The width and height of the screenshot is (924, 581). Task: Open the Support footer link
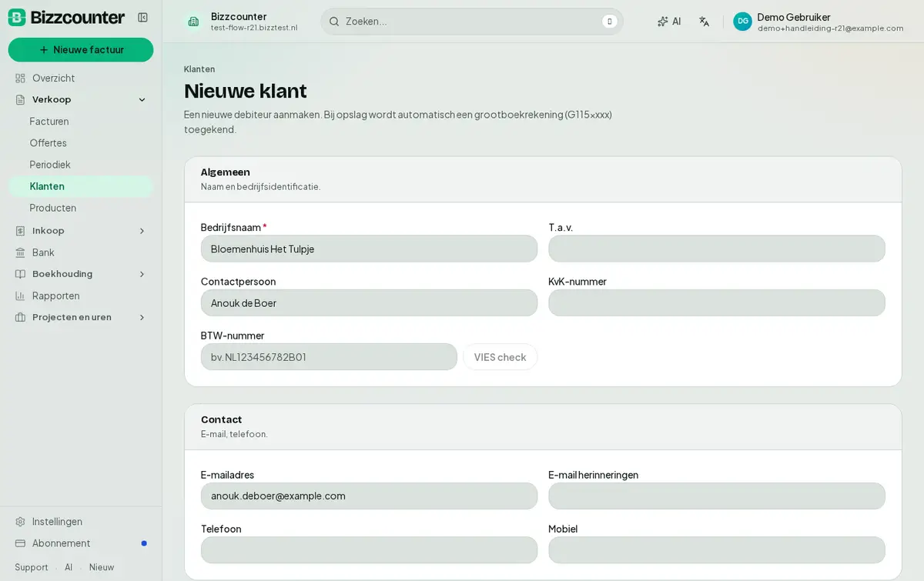point(32,567)
